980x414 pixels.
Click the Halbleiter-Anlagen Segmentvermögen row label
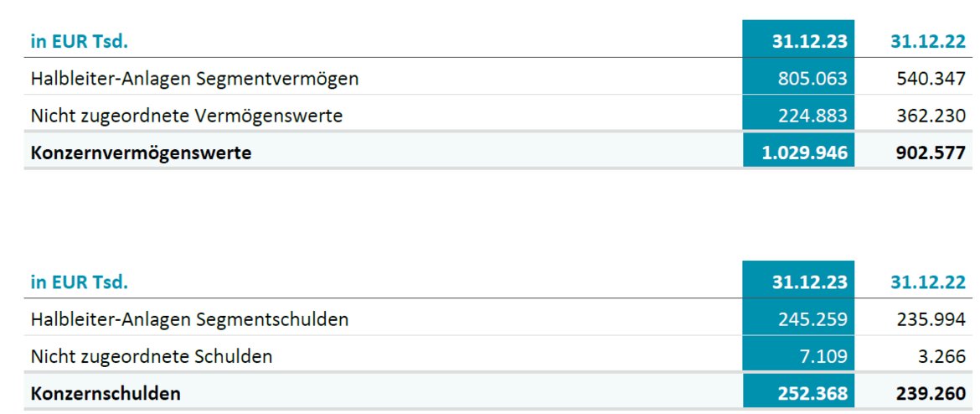point(194,79)
